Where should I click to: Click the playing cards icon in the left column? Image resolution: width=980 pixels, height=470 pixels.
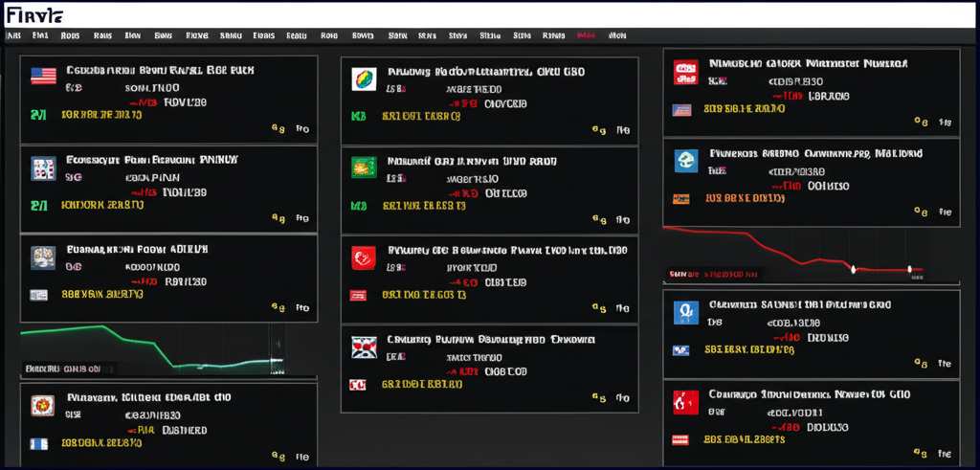click(43, 168)
